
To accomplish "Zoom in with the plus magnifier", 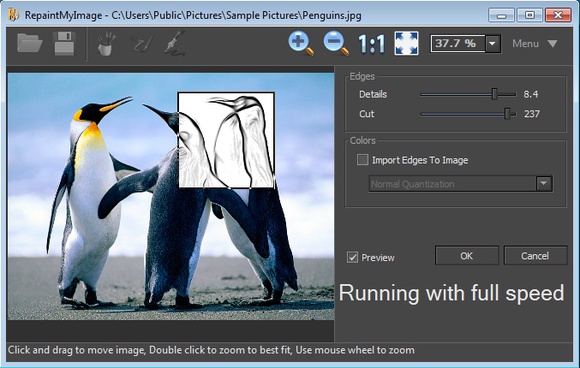I will pos(301,44).
